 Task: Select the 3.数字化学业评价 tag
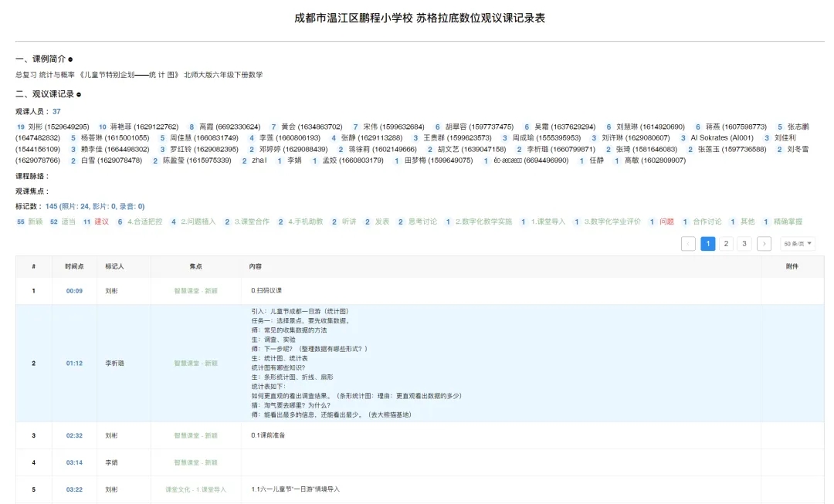[612, 222]
